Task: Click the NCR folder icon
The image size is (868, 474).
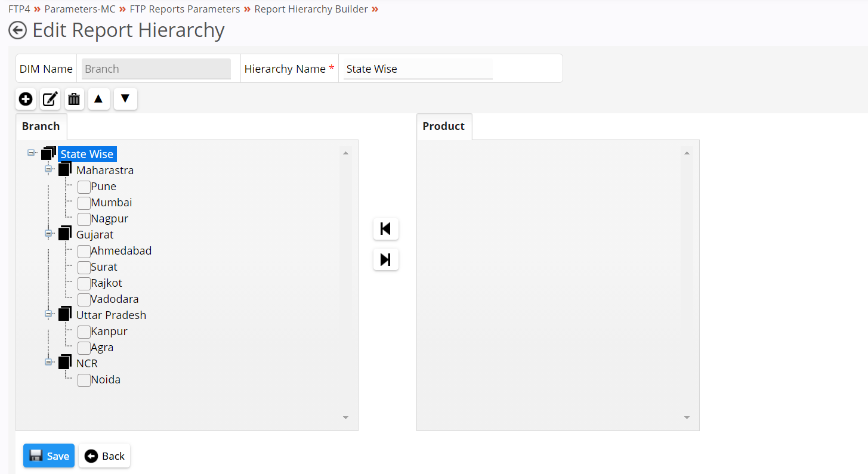Action: click(64, 363)
